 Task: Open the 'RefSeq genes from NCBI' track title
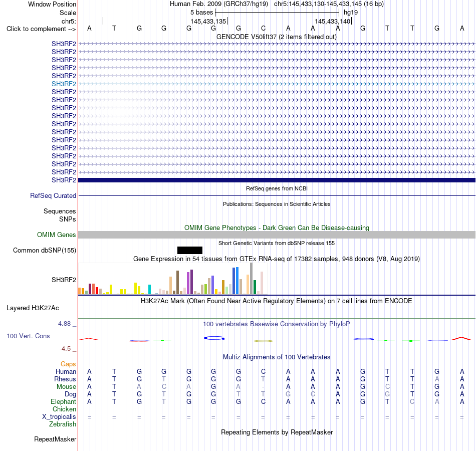click(x=277, y=188)
